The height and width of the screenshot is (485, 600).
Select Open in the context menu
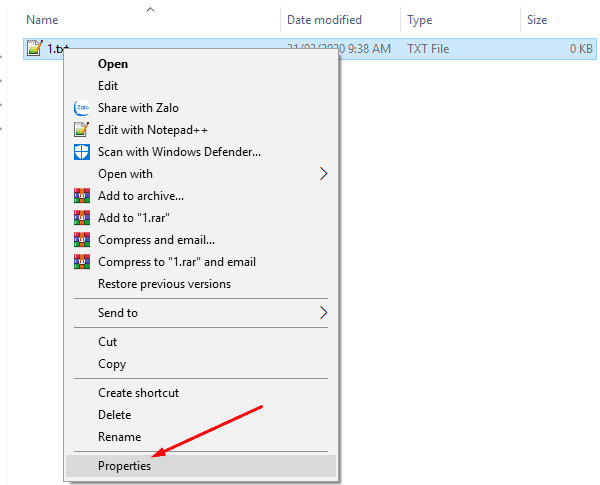coord(113,64)
